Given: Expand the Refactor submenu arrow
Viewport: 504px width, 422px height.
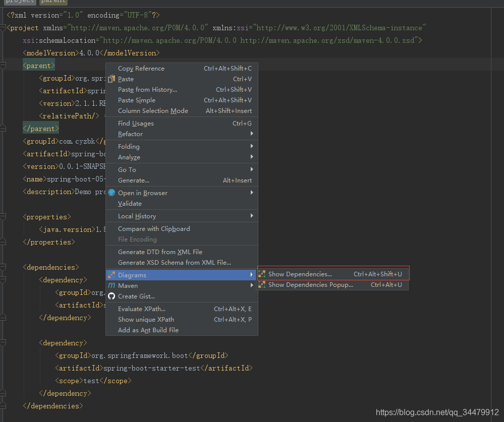Looking at the screenshot, I should click(x=252, y=134).
